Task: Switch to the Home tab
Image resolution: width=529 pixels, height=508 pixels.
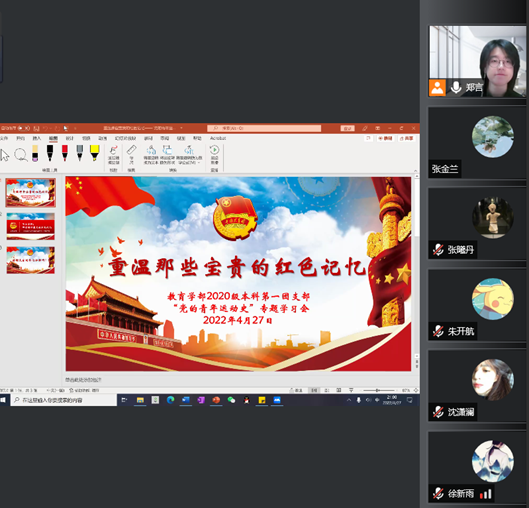Action: coord(21,138)
